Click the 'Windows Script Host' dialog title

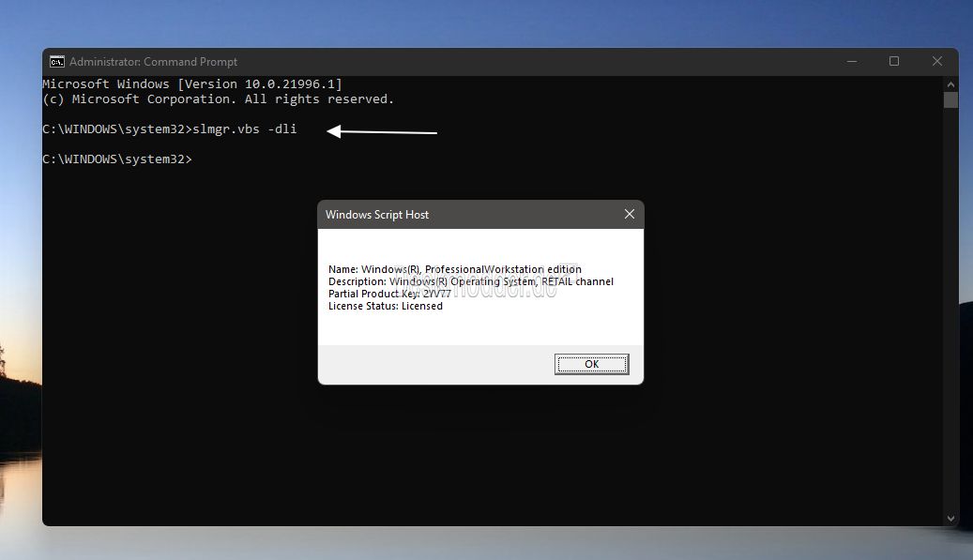(377, 215)
